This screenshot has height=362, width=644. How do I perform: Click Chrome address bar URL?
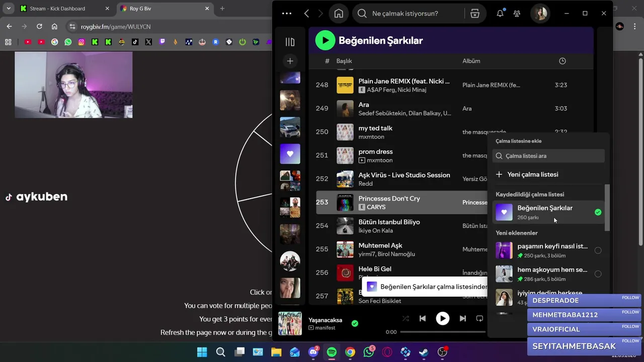click(x=116, y=27)
